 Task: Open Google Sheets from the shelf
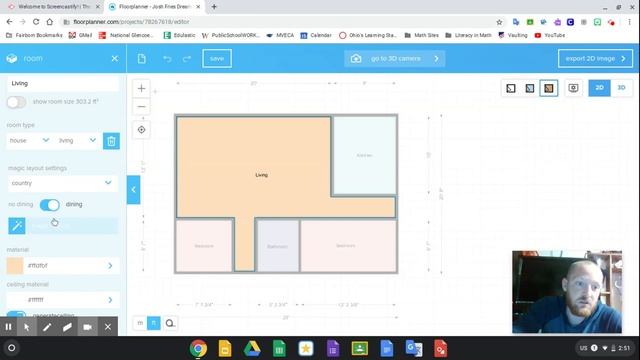point(279,349)
